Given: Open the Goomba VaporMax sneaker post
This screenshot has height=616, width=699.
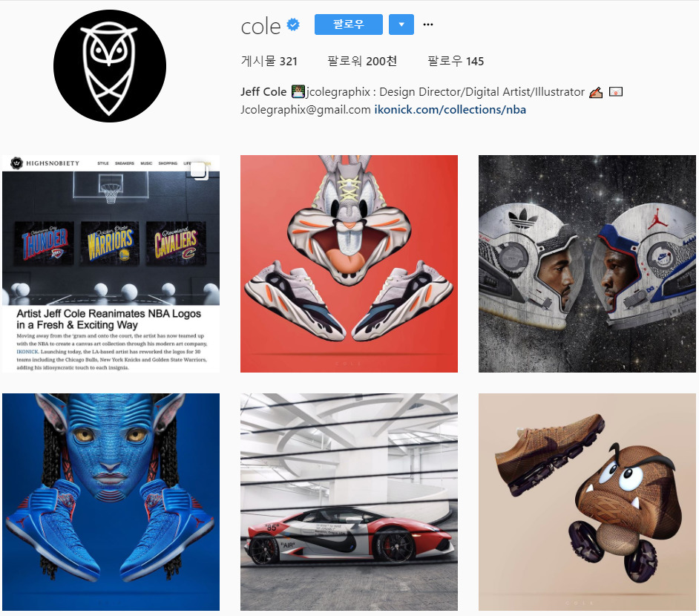Looking at the screenshot, I should (x=587, y=502).
